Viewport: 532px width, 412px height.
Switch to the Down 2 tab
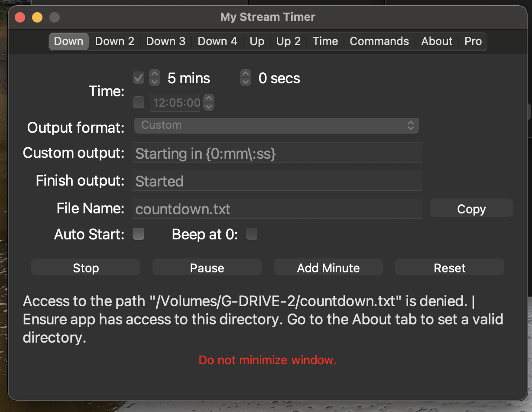(114, 41)
